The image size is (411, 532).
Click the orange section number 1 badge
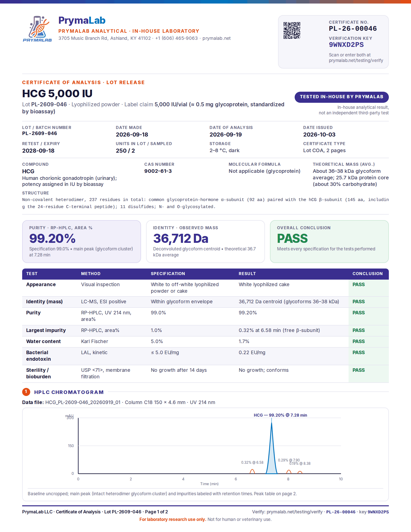coord(26,392)
